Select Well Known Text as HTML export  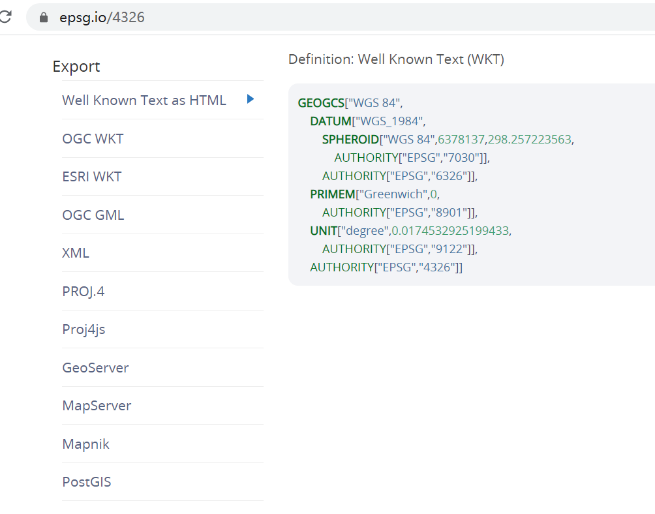(144, 100)
